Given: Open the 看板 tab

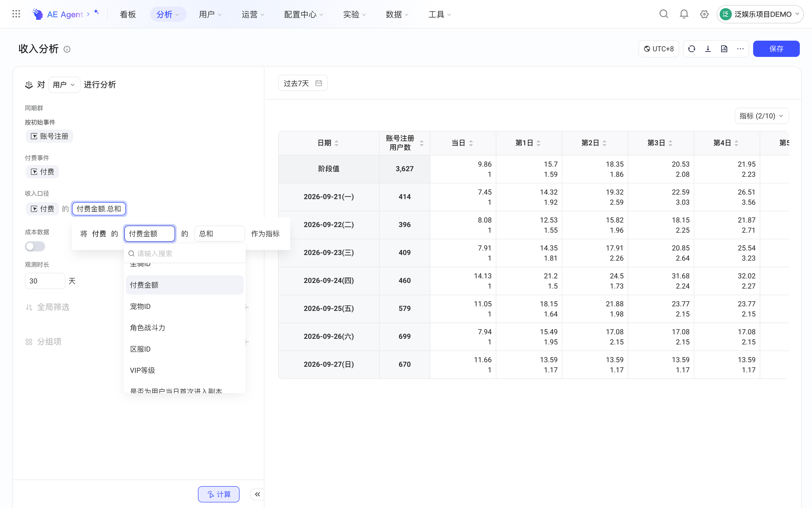Looking at the screenshot, I should (x=128, y=14).
